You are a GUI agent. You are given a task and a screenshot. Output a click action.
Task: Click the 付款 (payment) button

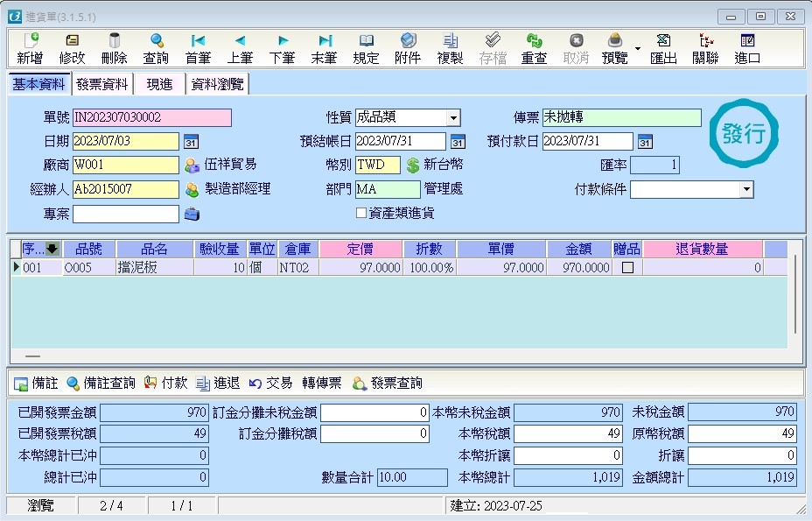pyautogui.click(x=165, y=384)
